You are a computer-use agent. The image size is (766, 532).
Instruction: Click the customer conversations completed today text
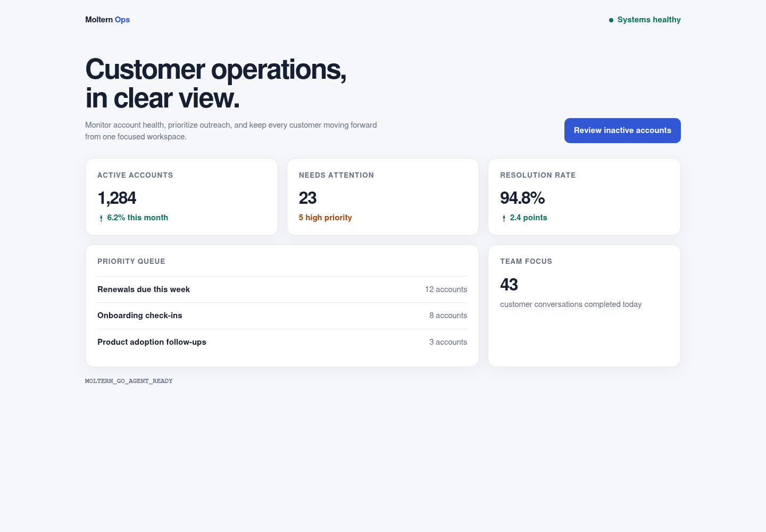[x=571, y=304]
